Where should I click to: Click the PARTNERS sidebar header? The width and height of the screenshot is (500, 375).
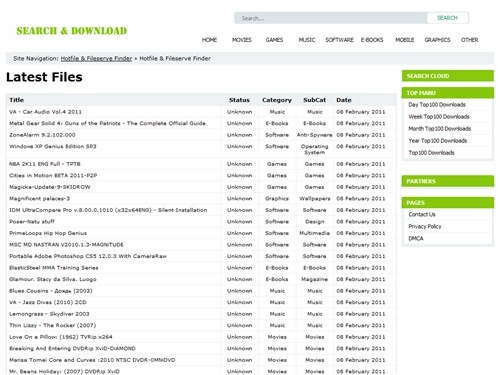coord(448,181)
